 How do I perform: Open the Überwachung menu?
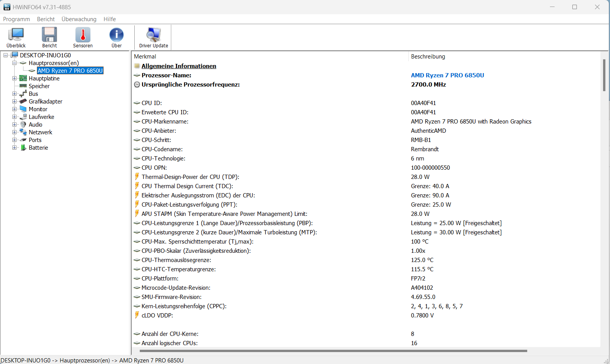click(x=79, y=19)
